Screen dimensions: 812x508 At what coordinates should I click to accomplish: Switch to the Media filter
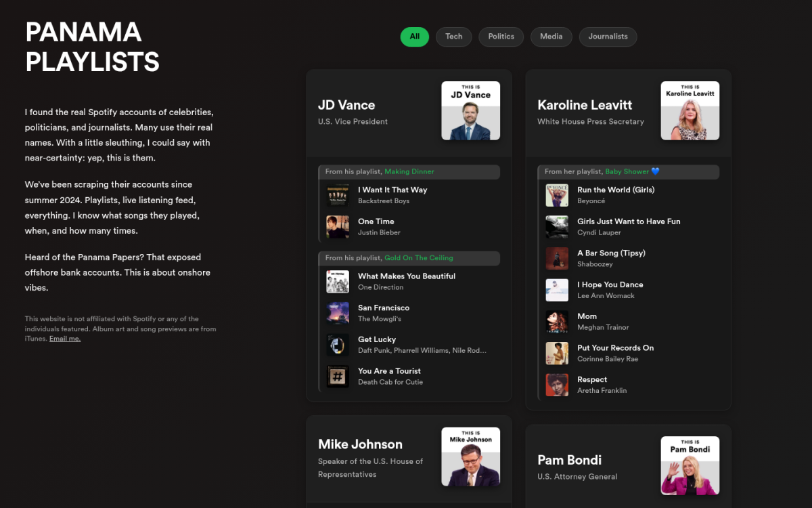[551, 37]
